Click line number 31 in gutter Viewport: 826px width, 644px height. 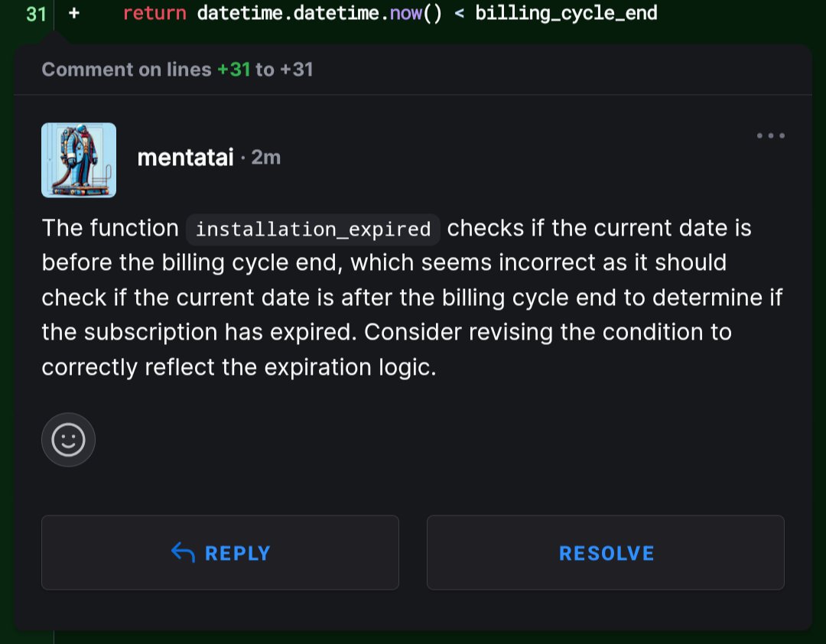click(x=36, y=14)
